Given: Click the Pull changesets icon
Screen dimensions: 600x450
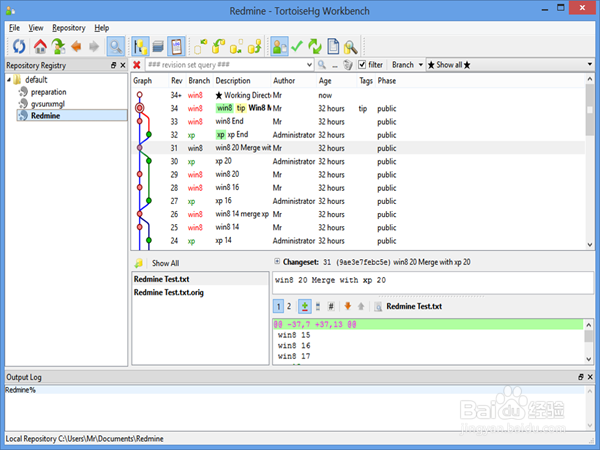Looking at the screenshot, I should (218, 47).
